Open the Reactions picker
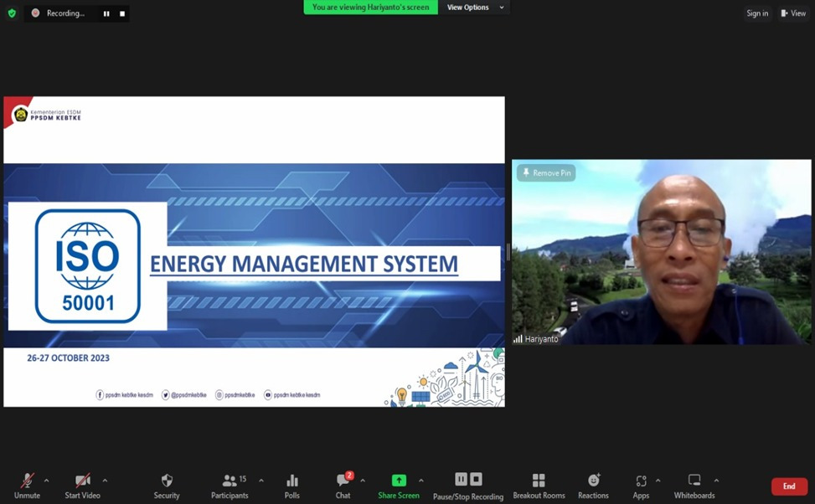Screen dimensions: 815x504 tap(593, 486)
